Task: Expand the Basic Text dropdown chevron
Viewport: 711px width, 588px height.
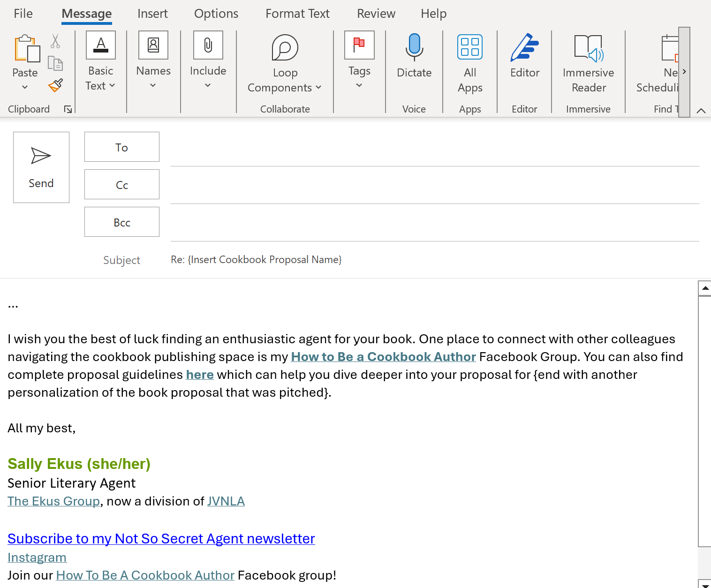Action: [112, 85]
